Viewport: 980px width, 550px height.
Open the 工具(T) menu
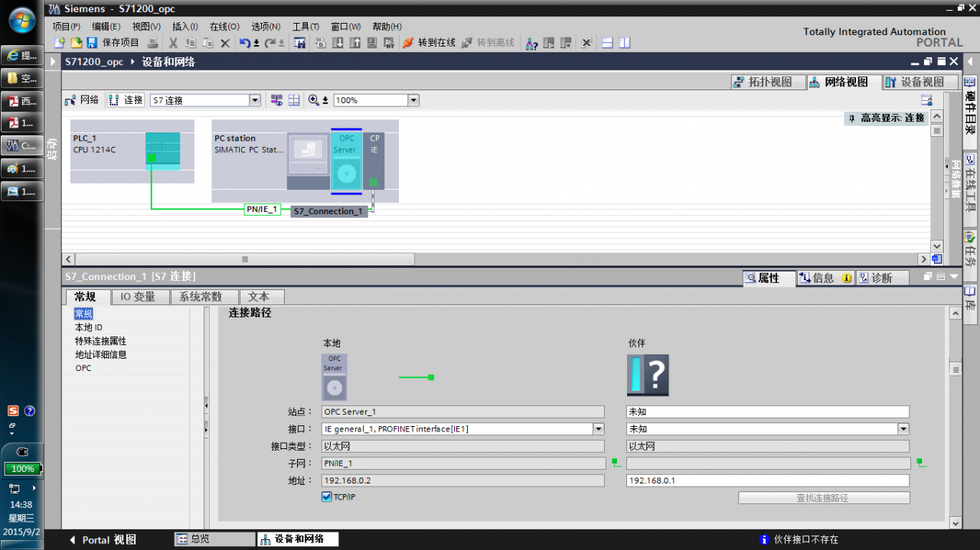[x=306, y=26]
